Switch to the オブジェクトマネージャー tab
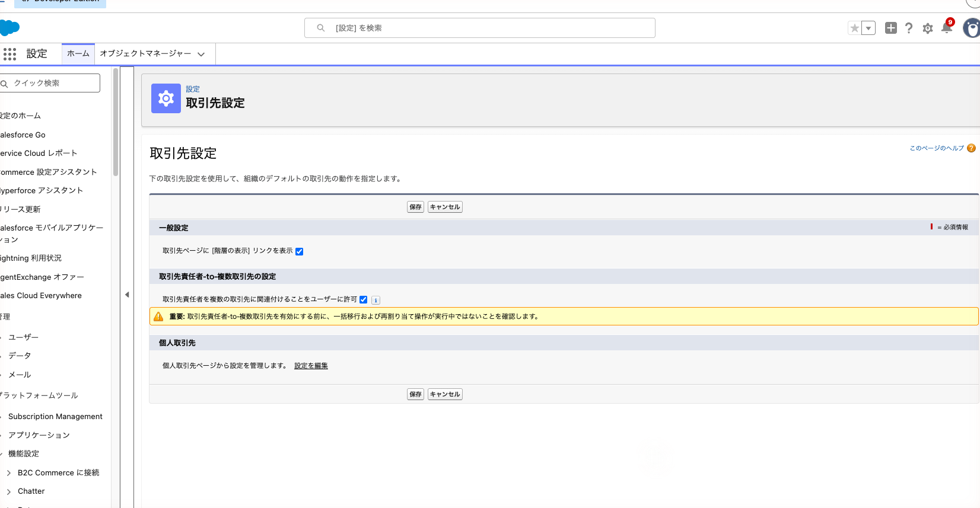The width and height of the screenshot is (980, 508). (146, 53)
